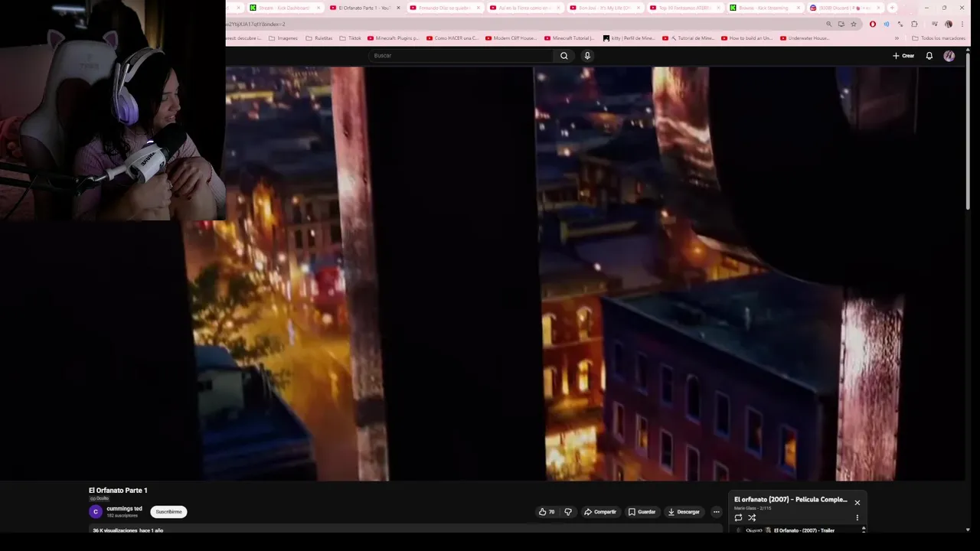Open Modern Cliff House bookmark
The width and height of the screenshot is (980, 551).
pos(511,38)
